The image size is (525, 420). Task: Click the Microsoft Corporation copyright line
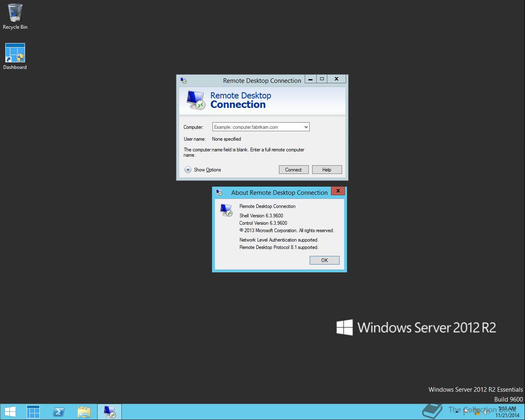point(287,231)
